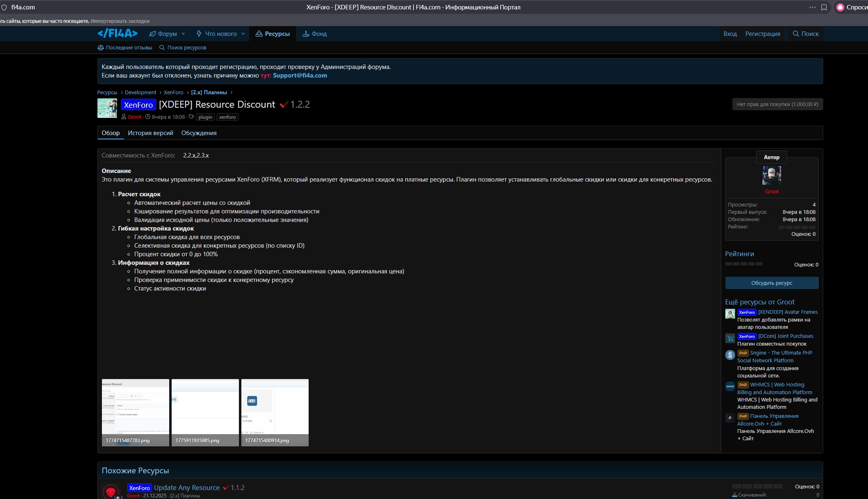Click the Support@fi4a.com email link

tap(300, 75)
